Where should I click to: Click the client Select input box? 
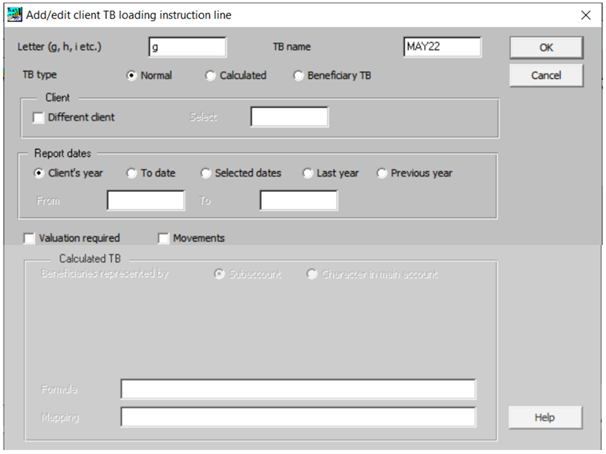pos(289,117)
